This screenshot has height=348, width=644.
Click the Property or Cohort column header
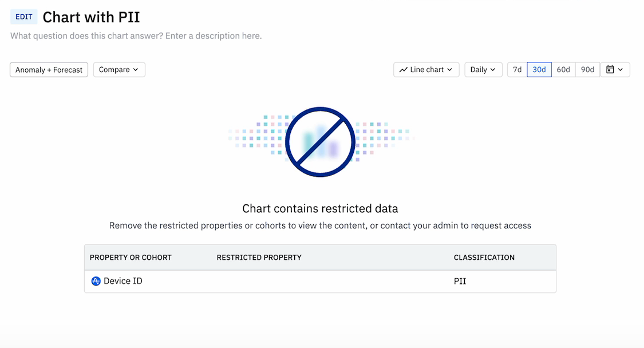pyautogui.click(x=131, y=258)
